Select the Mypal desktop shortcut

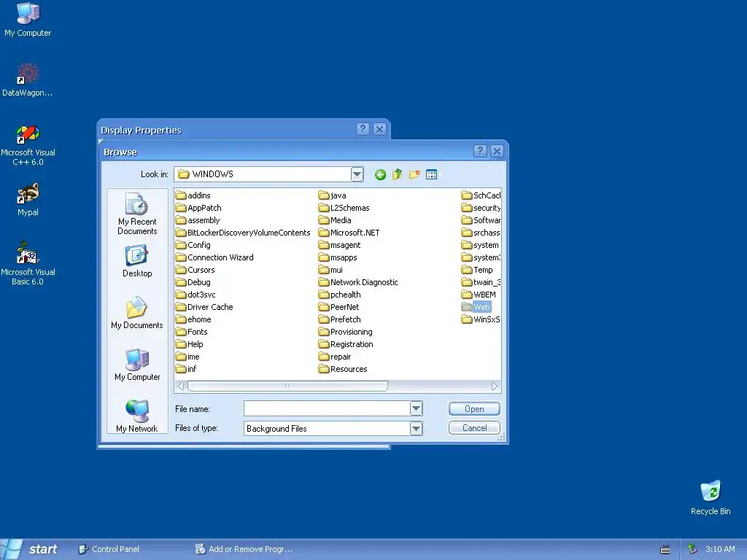(28, 200)
